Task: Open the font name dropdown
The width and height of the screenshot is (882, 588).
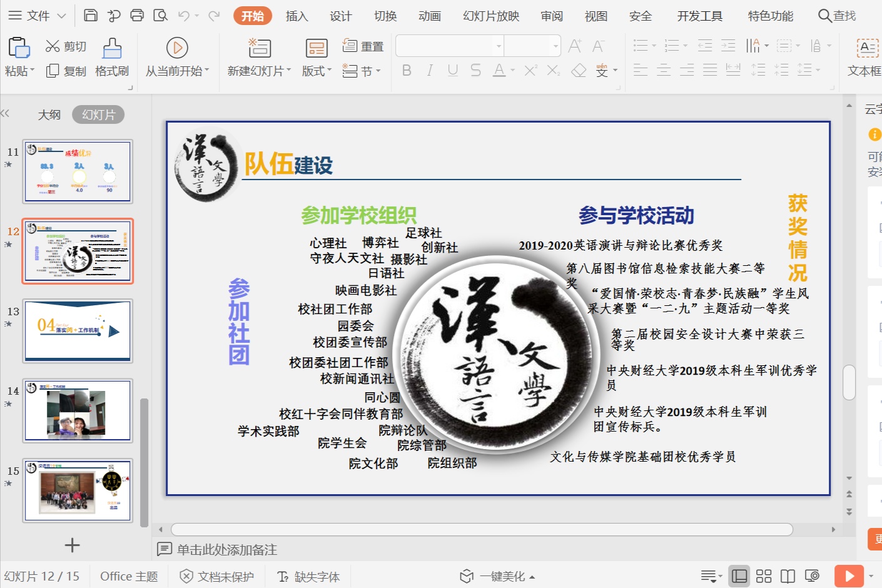Action: (x=499, y=46)
